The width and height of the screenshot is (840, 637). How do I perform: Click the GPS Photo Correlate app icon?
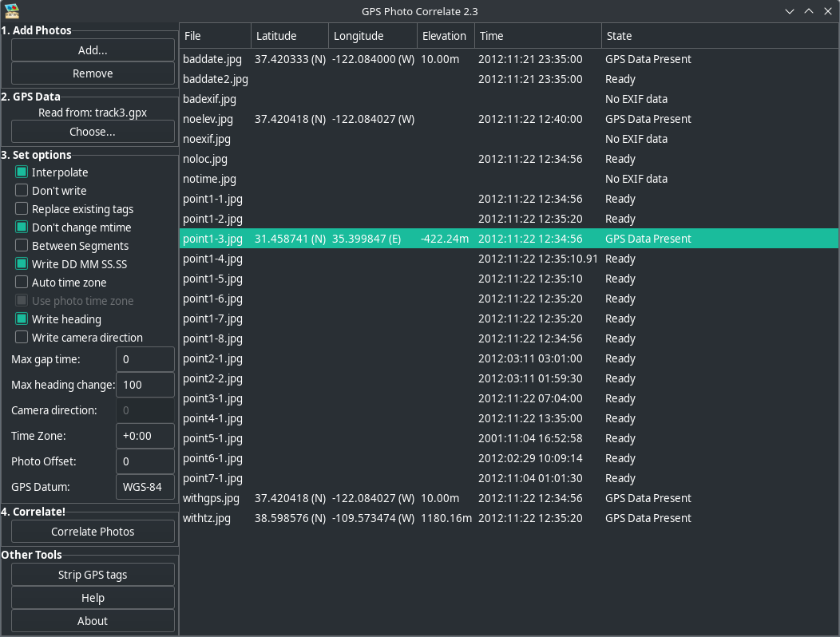[12, 11]
